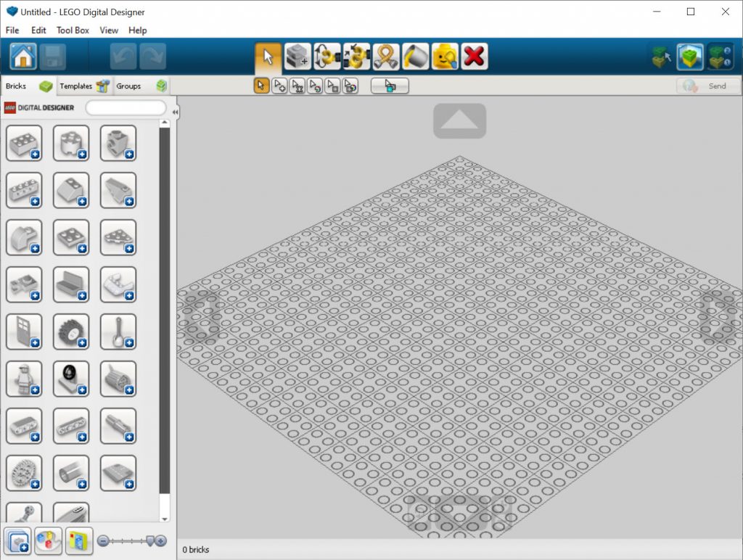Open the File menu
The height and width of the screenshot is (560, 743).
pos(12,30)
